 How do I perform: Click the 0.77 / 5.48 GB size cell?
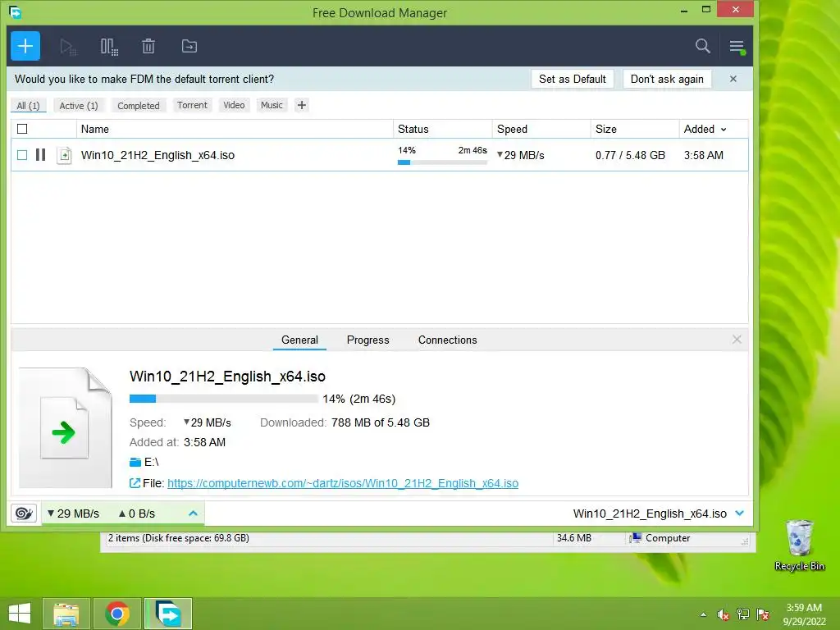[631, 155]
